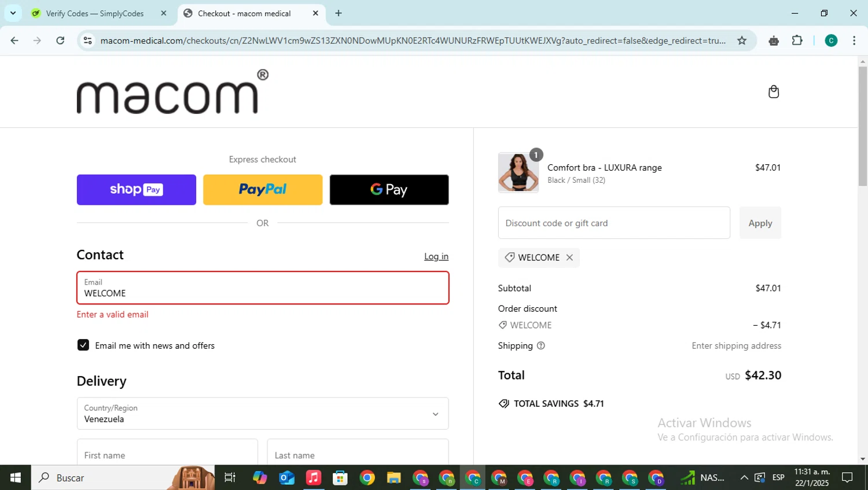
Task: Click the TOTAL SAVINGS $4.71 text
Action: [x=558, y=404]
